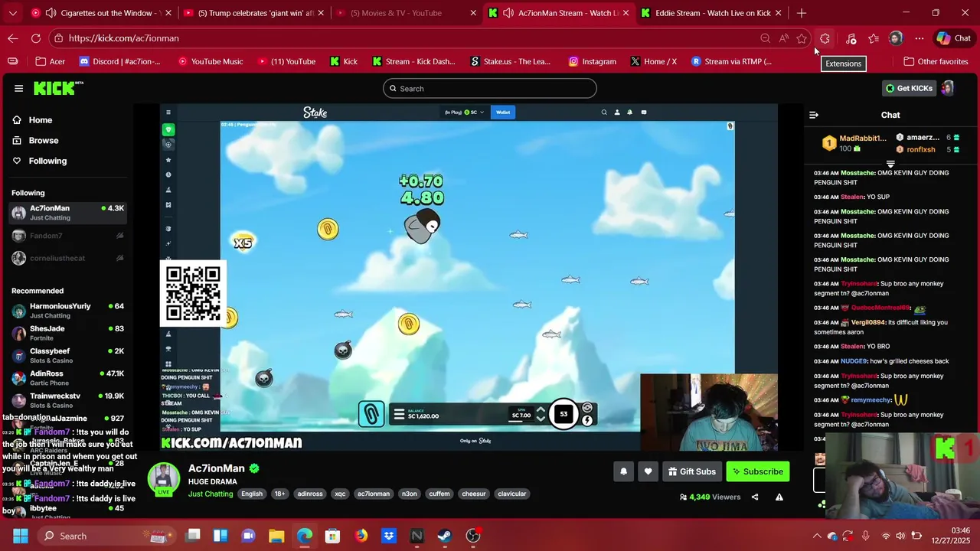Click the xqc stream tag
The height and width of the screenshot is (551, 980).
pyautogui.click(x=340, y=494)
